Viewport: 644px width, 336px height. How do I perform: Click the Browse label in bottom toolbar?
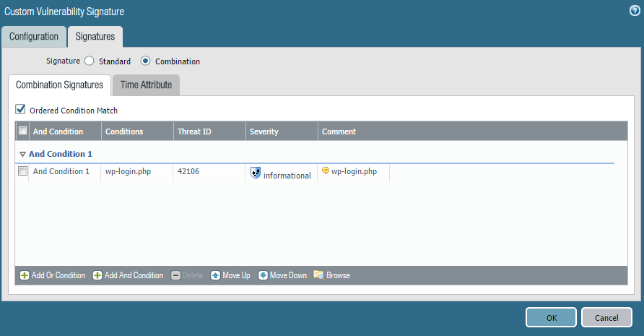point(338,275)
